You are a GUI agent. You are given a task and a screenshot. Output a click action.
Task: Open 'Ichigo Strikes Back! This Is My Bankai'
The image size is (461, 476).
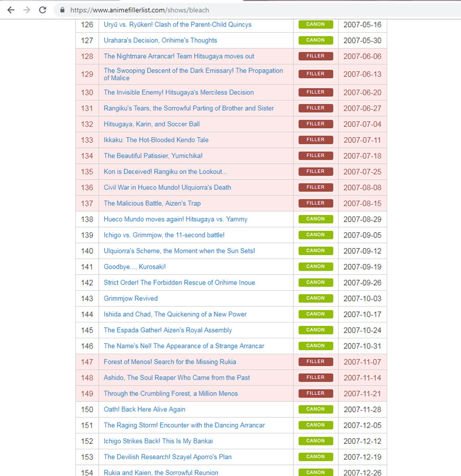click(x=158, y=441)
